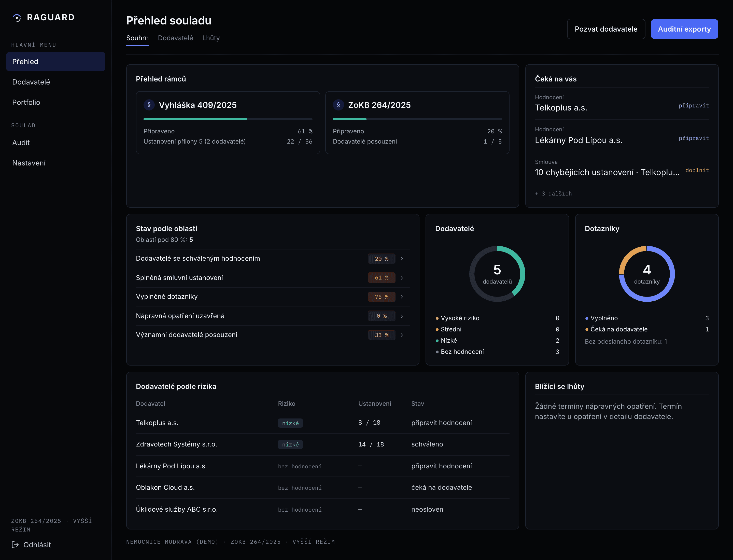Open Nastavení in the sidebar

click(56, 163)
